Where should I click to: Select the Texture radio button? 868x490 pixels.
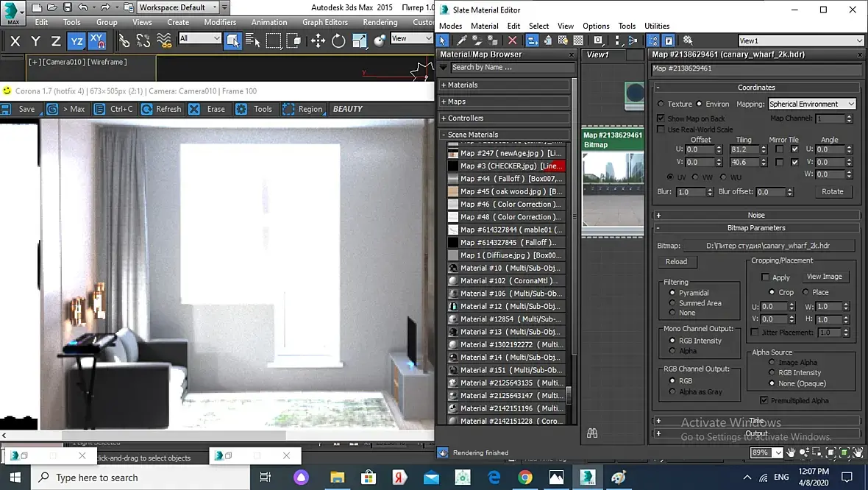point(661,104)
